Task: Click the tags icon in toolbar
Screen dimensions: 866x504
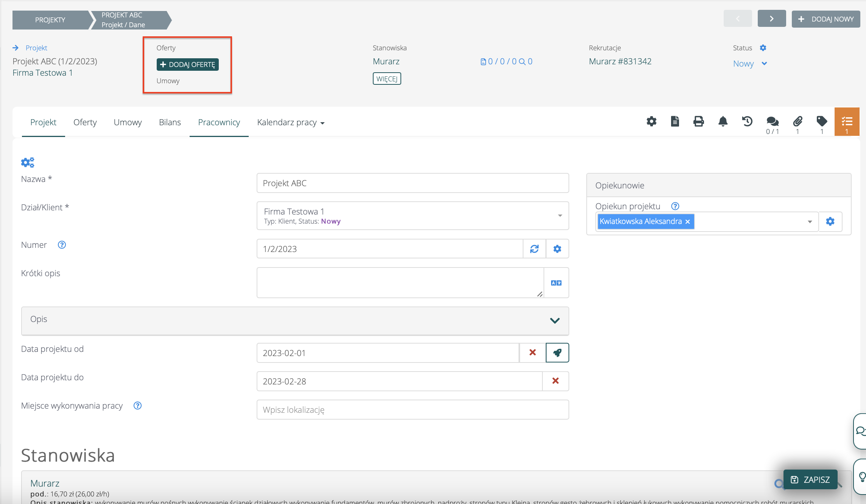Action: click(822, 121)
